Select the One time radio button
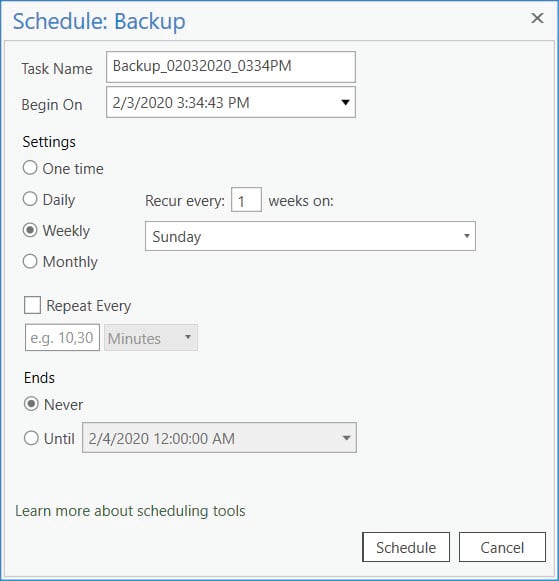Screen dimensions: 559x581 [30, 168]
